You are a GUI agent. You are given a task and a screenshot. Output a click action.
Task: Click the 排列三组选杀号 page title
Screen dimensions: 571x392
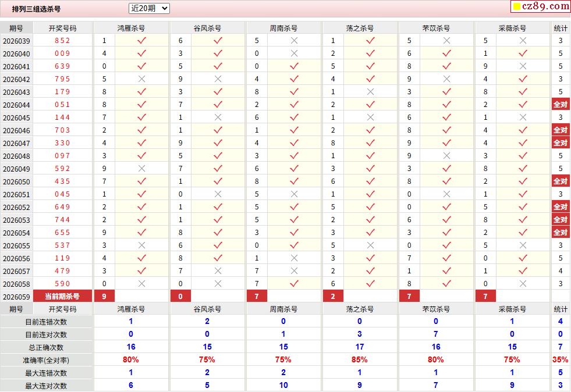pyautogui.click(x=36, y=9)
